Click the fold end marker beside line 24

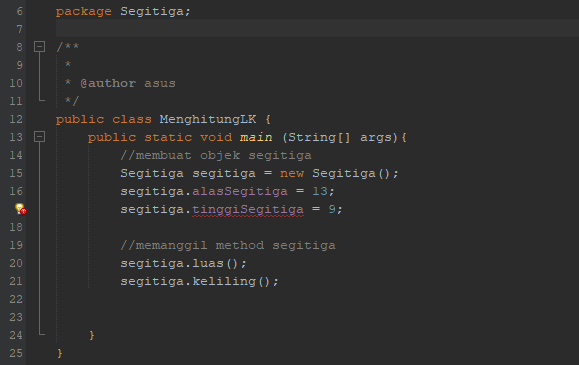(42, 334)
